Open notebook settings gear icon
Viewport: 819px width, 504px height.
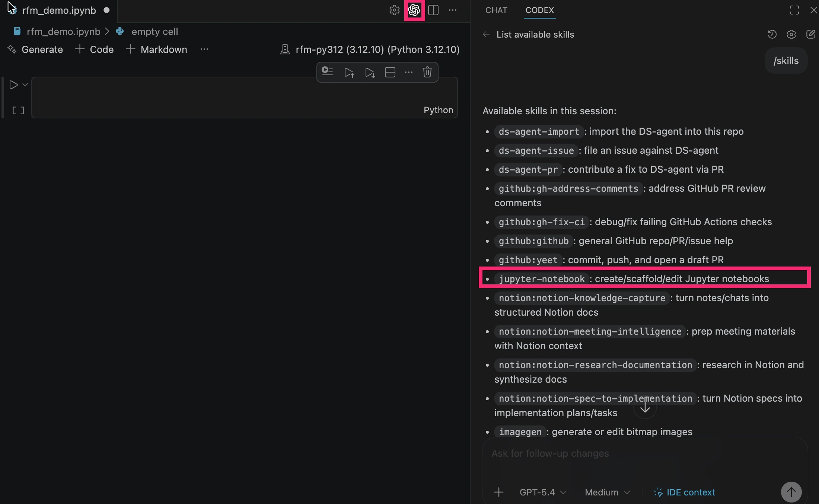394,10
